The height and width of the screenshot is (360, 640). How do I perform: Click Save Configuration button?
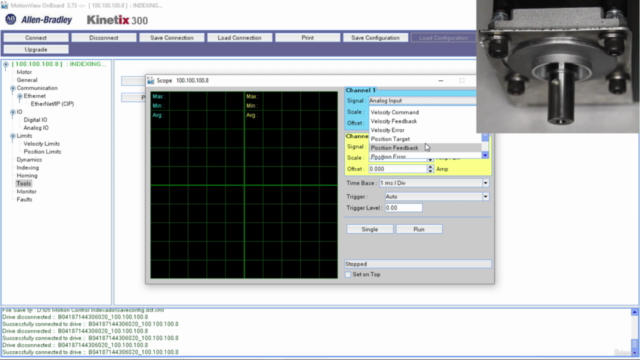375,38
